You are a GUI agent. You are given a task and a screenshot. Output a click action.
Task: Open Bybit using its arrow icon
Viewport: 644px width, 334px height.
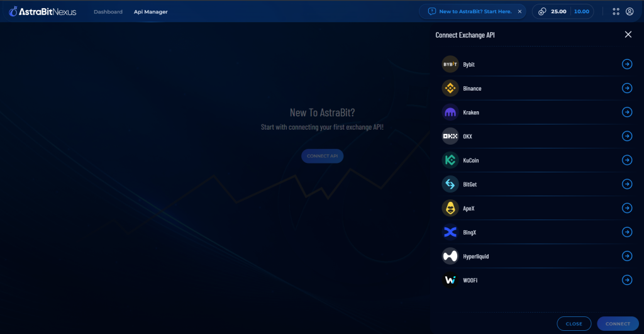627,64
